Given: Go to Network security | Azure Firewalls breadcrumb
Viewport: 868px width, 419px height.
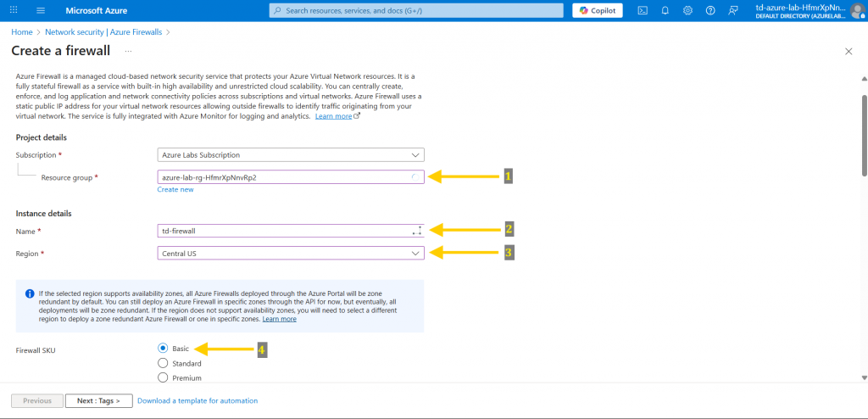Looking at the screenshot, I should click(103, 32).
